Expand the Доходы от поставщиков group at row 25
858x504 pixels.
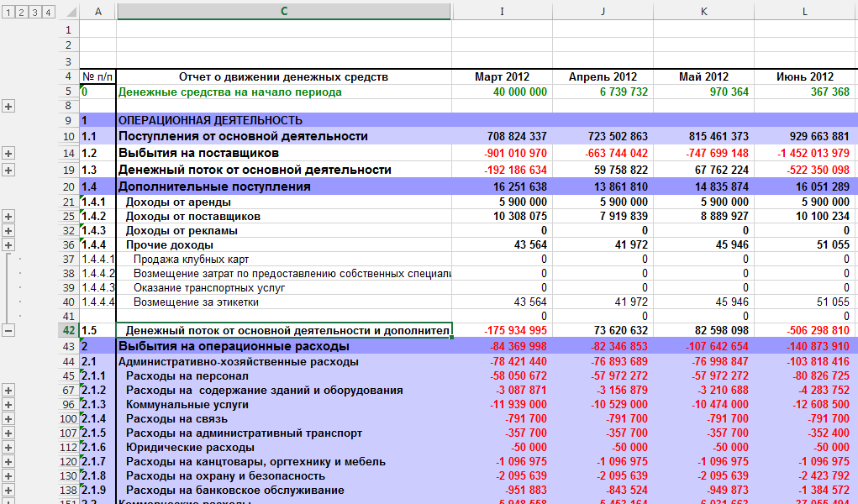[8, 217]
